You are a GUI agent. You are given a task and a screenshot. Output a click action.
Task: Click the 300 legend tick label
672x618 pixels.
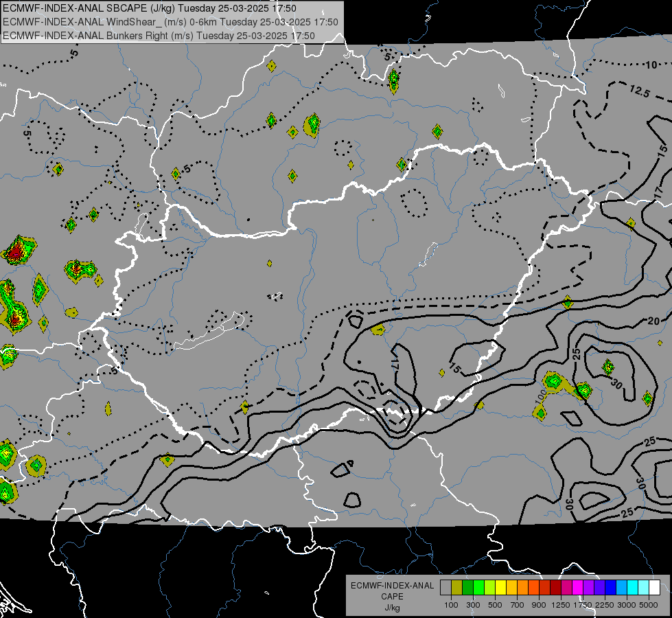473,605
